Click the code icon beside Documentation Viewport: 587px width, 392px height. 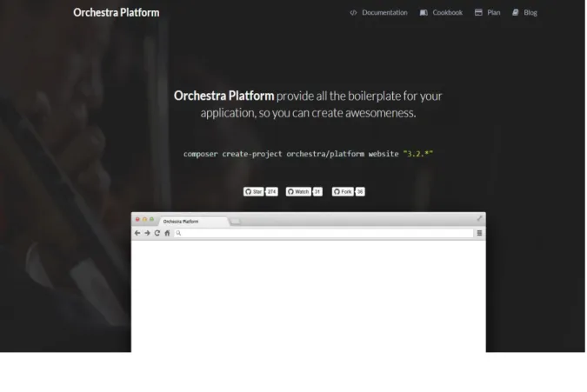coord(353,13)
